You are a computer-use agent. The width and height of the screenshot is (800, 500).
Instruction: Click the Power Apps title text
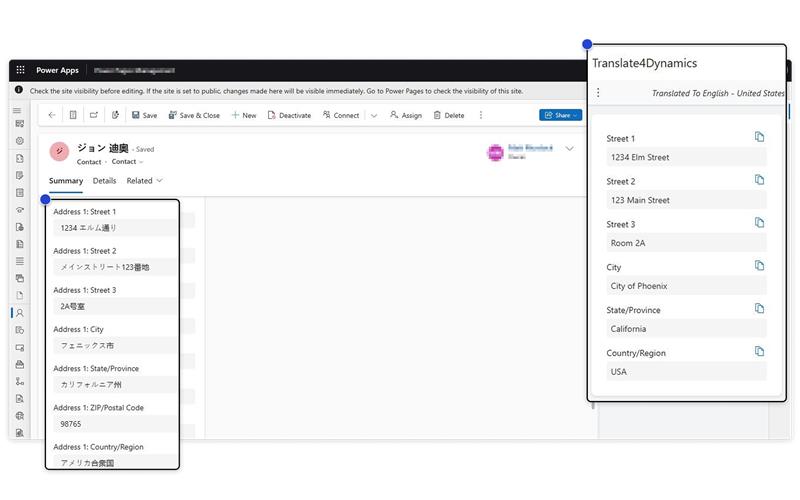(x=57, y=70)
